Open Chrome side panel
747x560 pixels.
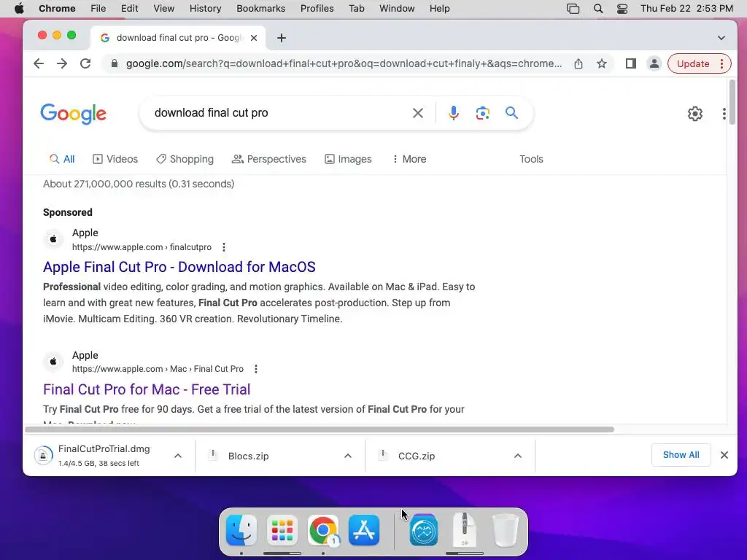pyautogui.click(x=631, y=64)
